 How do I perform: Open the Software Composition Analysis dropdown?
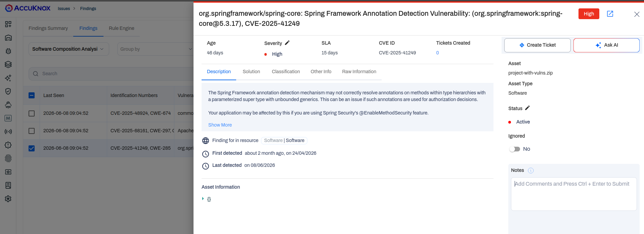point(69,49)
